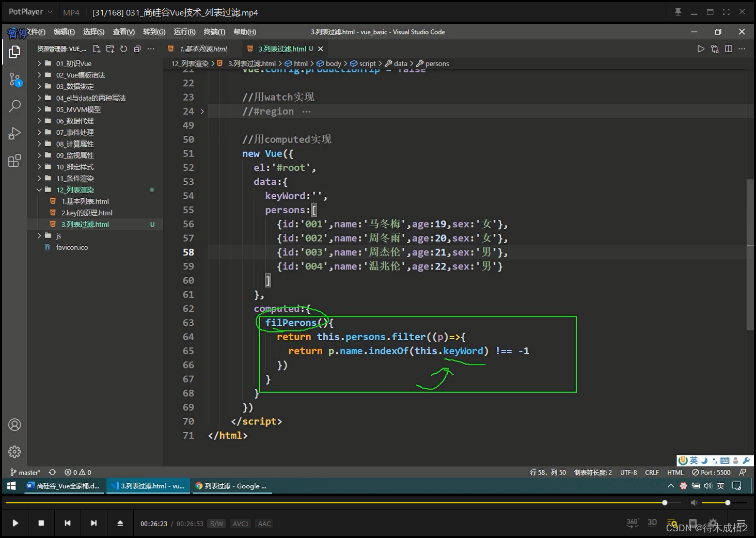Click PotPlayer play button
This screenshot has width=756, height=538.
[x=15, y=523]
